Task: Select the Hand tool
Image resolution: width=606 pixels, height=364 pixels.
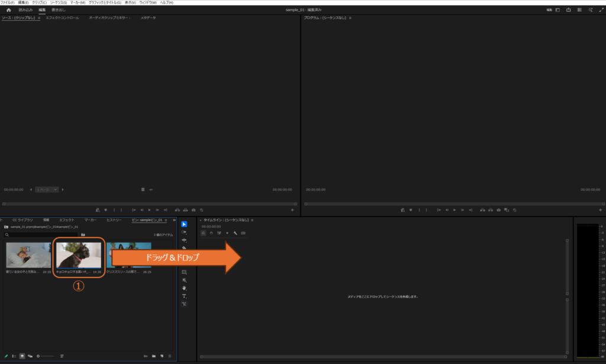Action: 184,288
